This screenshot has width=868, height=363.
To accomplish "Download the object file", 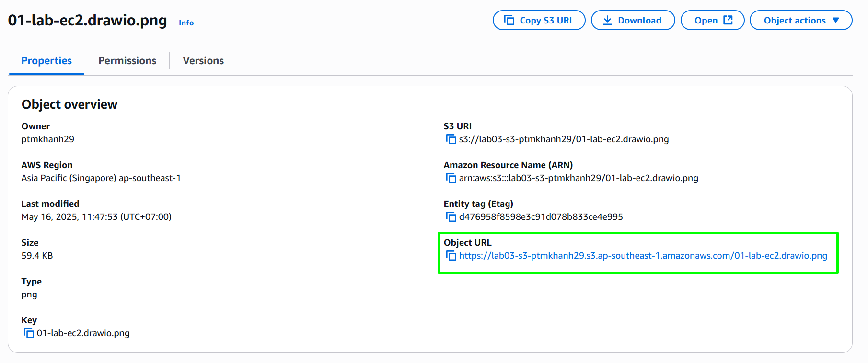I will coord(633,20).
